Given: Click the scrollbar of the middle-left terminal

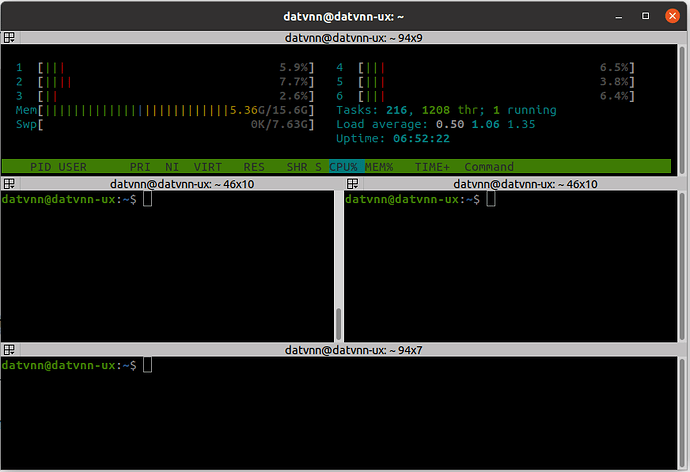Looking at the screenshot, I should [338, 324].
